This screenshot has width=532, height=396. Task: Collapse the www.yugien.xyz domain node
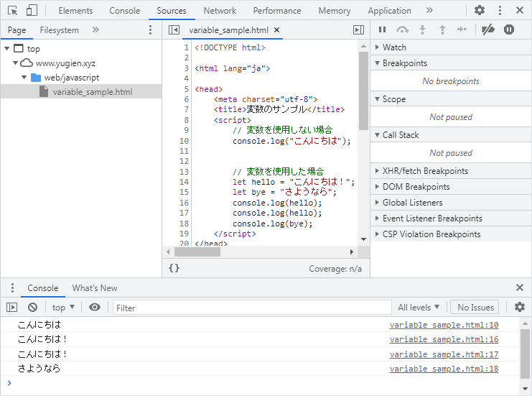pyautogui.click(x=15, y=63)
